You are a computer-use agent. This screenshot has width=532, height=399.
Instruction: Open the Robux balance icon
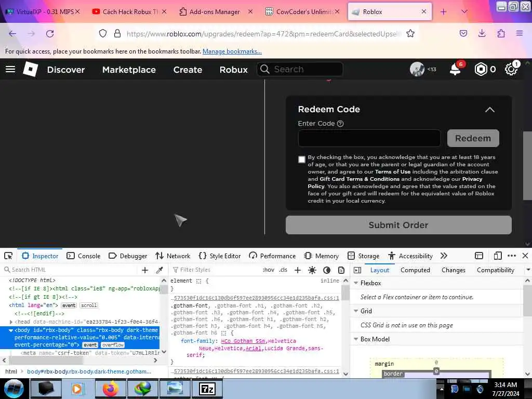[x=481, y=70]
